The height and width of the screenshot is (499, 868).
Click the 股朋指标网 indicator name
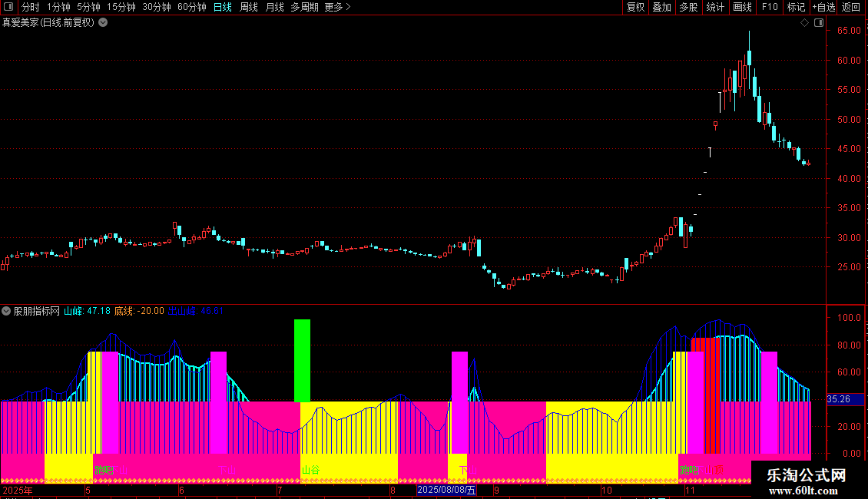[x=37, y=311]
